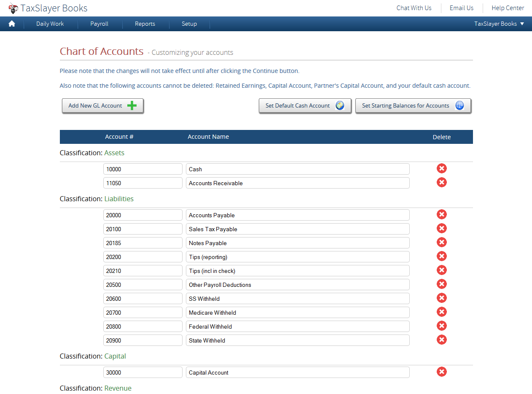Open the TaxSlayer Books account dropdown
This screenshot has height=394, width=532.
(x=499, y=24)
